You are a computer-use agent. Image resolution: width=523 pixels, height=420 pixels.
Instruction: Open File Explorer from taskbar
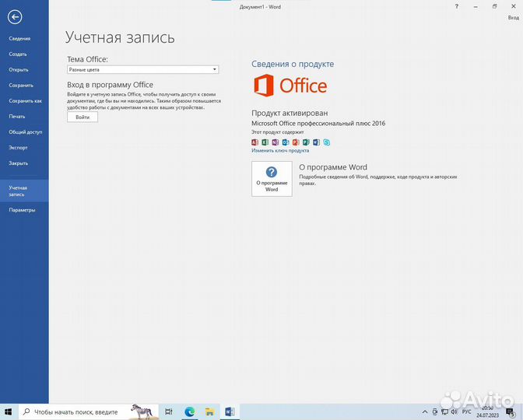(x=209, y=412)
